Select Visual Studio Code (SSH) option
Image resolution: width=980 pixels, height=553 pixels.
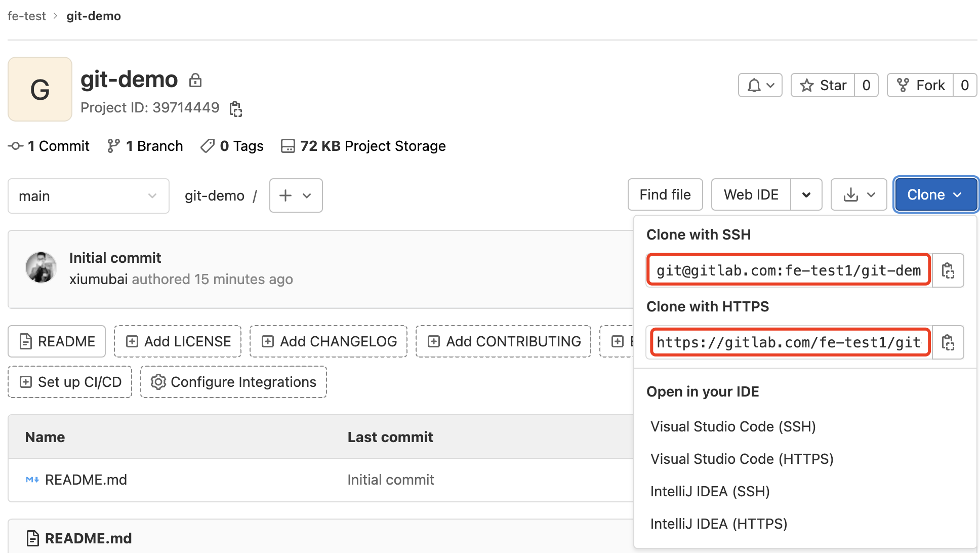pyautogui.click(x=733, y=426)
